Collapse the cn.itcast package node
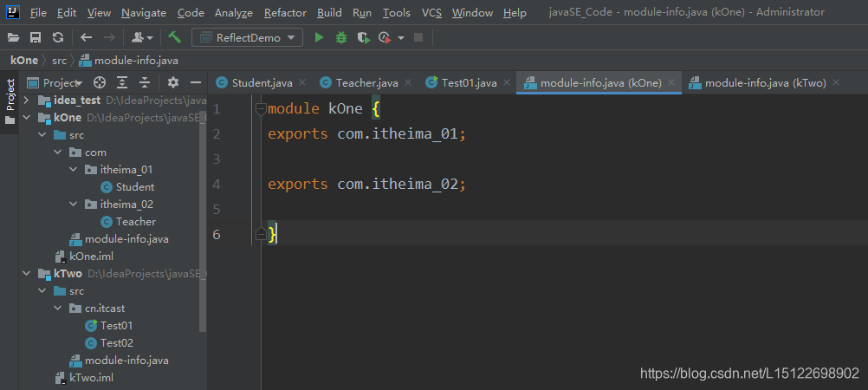Screen dimensions: 868x390 pos(57,308)
